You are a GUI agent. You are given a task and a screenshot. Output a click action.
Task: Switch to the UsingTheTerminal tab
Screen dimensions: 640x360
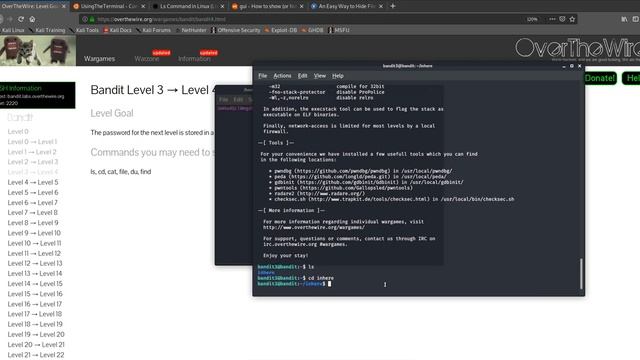pyautogui.click(x=109, y=6)
